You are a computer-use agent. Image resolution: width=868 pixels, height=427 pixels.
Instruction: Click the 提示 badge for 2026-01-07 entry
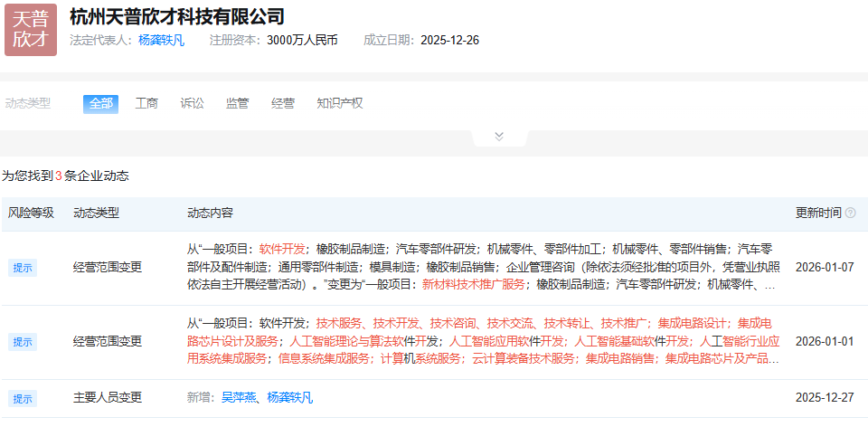[22, 268]
